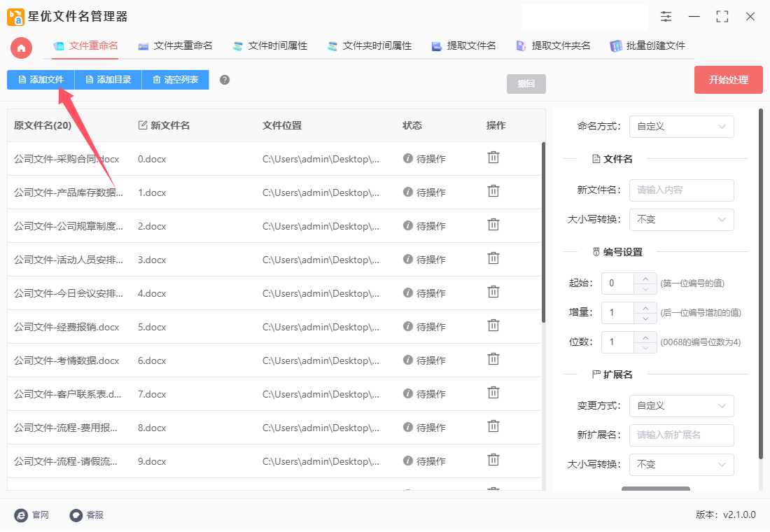
Task: Click the info icon in the 0.docx status
Action: pos(407,158)
